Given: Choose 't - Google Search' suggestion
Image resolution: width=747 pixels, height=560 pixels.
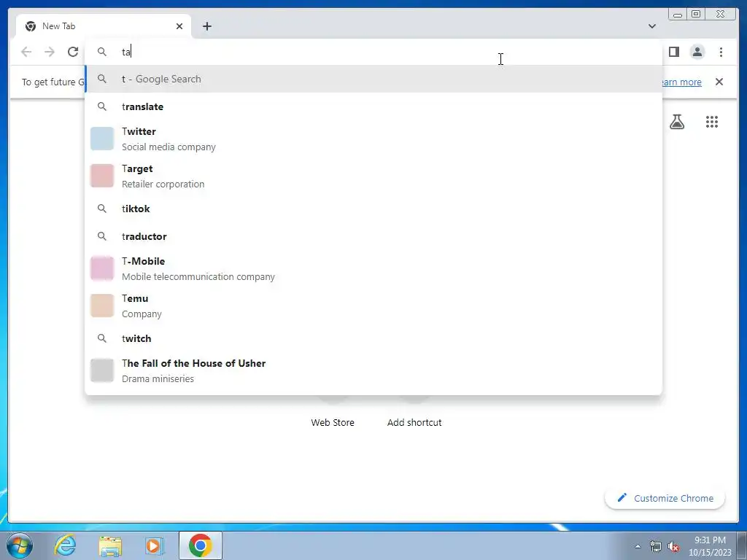Looking at the screenshot, I should click(x=373, y=79).
